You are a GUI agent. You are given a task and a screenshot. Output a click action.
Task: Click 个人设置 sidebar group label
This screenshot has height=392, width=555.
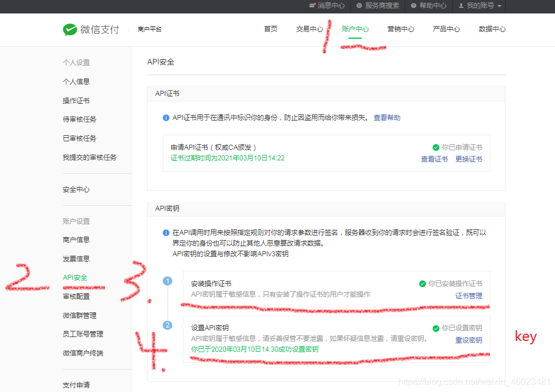(x=76, y=63)
